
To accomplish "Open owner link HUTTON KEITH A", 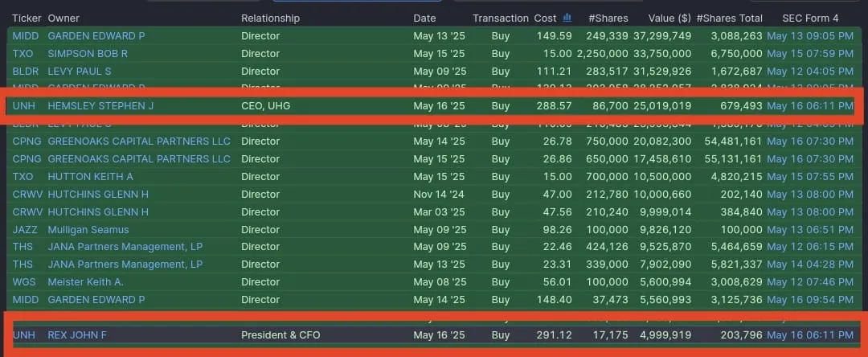I will click(91, 177).
